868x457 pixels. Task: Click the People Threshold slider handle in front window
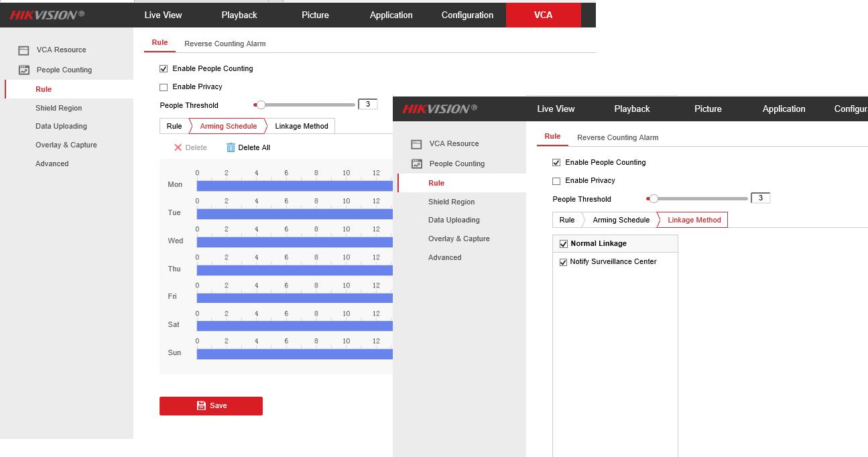click(x=654, y=198)
